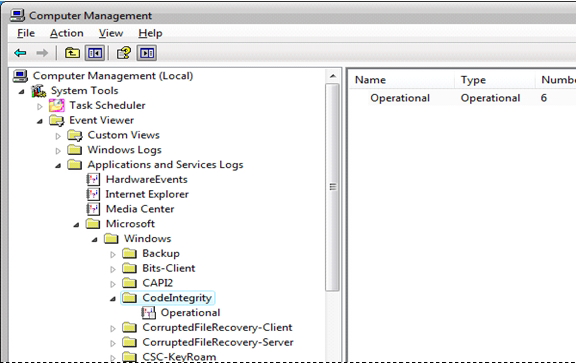Viewport: 576px width, 364px height.
Task: Collapse Applications and Services Logs node
Action: (58, 166)
